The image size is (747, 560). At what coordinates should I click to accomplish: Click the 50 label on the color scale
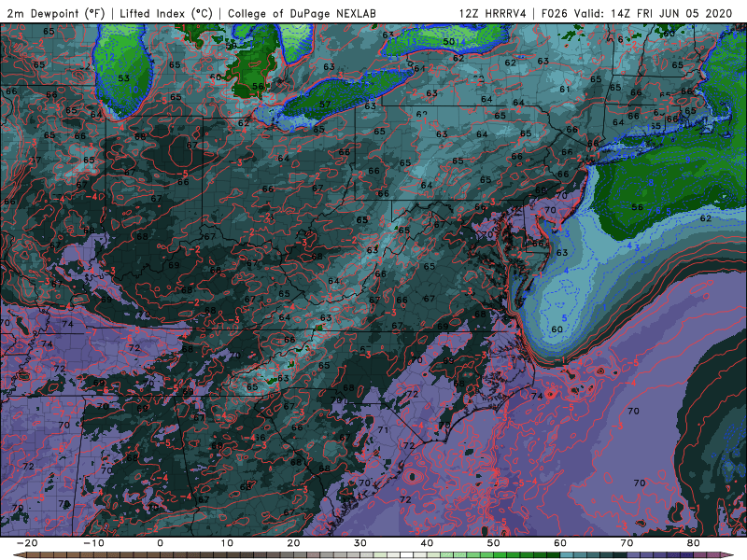click(494, 543)
